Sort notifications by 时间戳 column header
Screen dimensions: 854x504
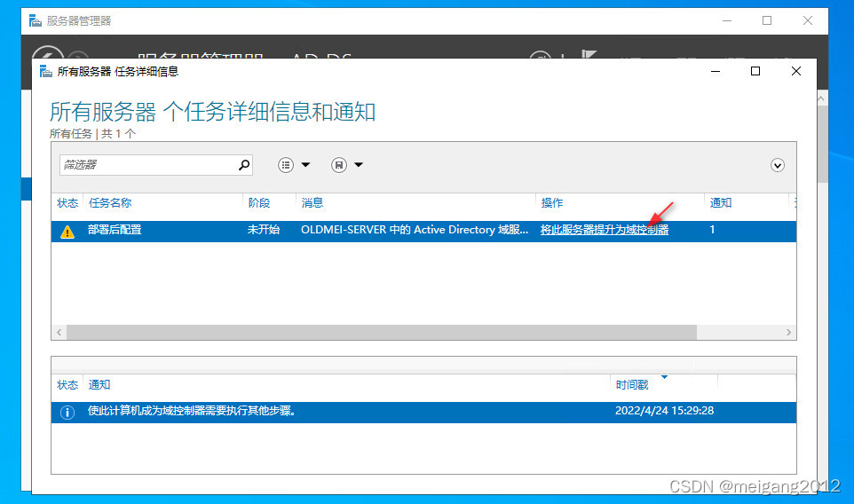coord(632,385)
